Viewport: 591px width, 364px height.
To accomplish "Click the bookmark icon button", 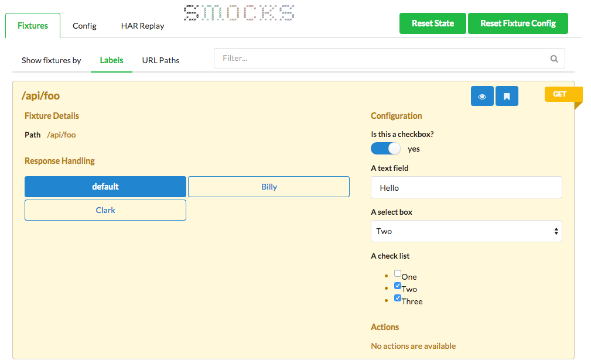I will (507, 96).
